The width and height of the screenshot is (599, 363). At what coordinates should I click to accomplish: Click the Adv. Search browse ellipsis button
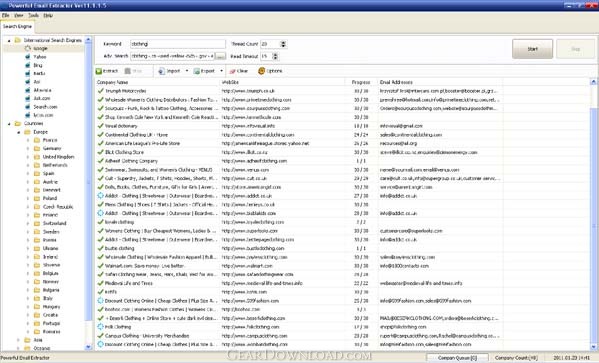[220, 56]
